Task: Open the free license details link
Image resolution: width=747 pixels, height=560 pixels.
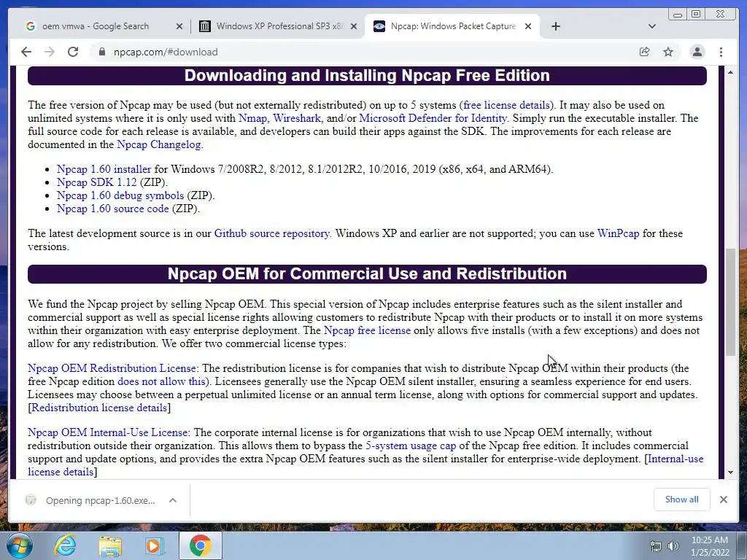Action: click(x=506, y=105)
